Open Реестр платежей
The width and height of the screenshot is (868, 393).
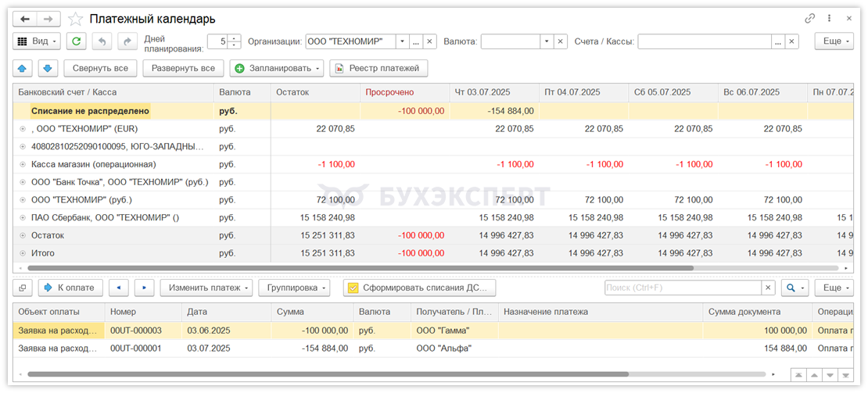[378, 69]
